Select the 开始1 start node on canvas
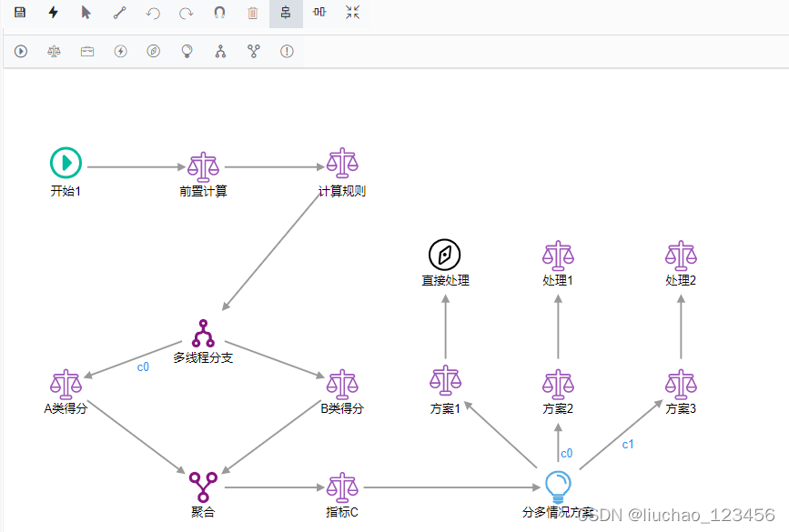This screenshot has height=532, width=789. [65, 163]
